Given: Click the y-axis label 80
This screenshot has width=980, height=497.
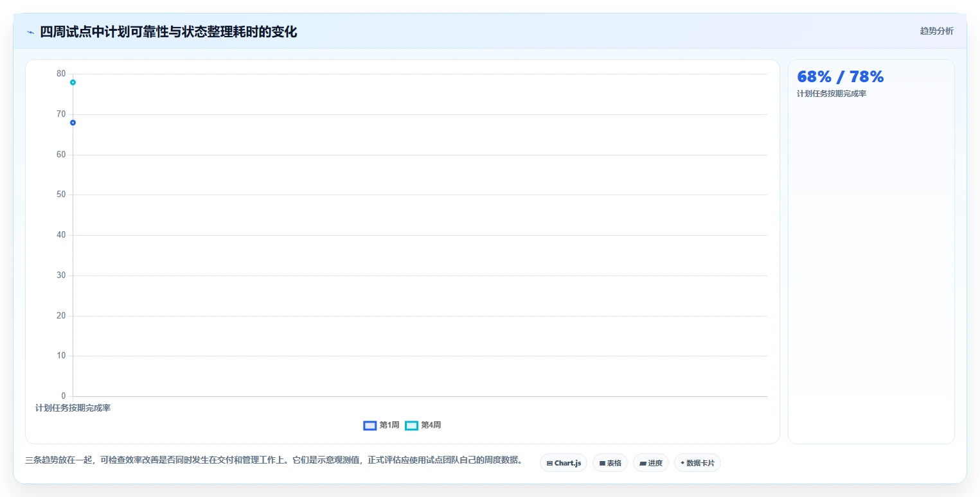Looking at the screenshot, I should 61,74.
